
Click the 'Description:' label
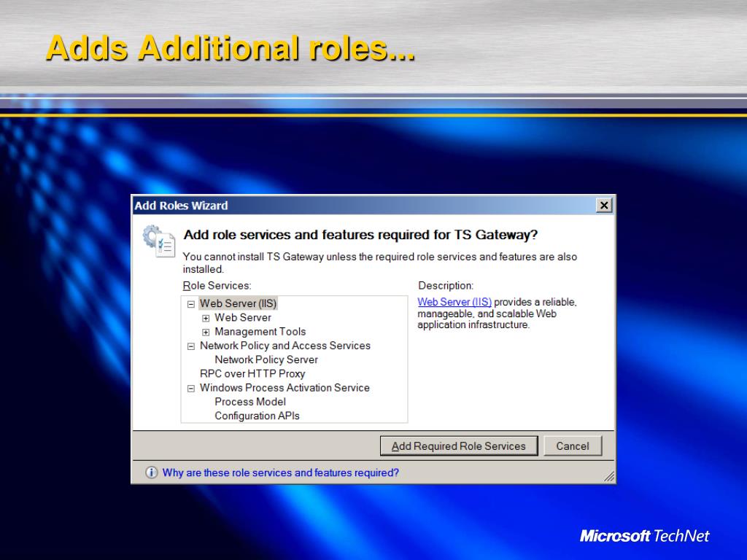446,286
